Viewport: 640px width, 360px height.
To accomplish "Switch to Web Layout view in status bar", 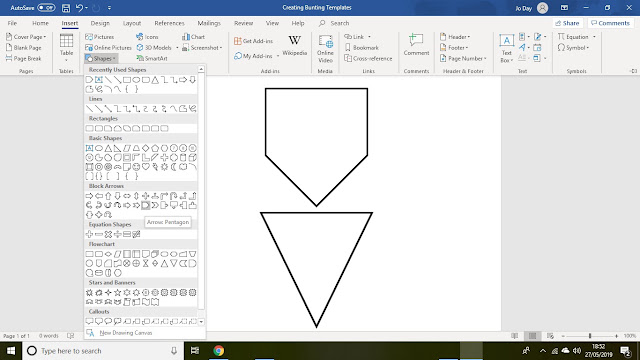I will point(550,336).
